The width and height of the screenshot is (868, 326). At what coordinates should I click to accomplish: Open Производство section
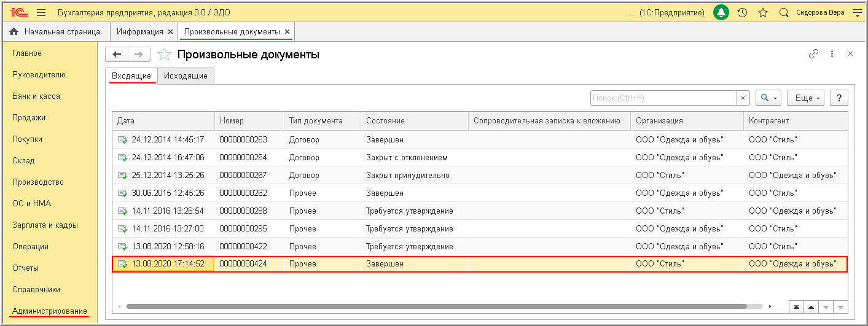[x=38, y=182]
